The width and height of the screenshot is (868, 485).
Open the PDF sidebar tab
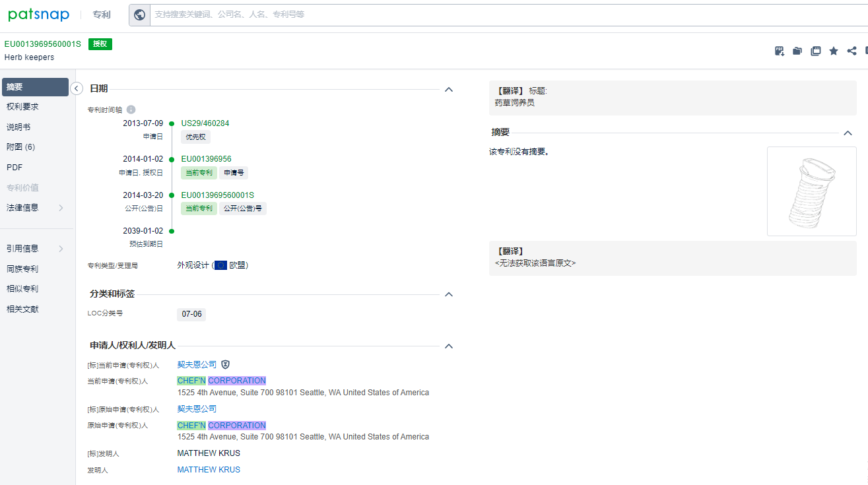click(x=15, y=168)
